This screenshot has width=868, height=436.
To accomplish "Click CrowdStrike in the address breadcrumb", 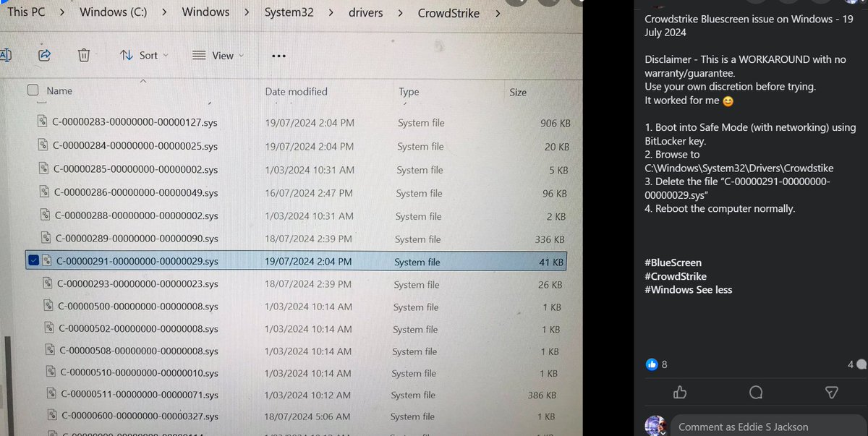I will [x=448, y=13].
